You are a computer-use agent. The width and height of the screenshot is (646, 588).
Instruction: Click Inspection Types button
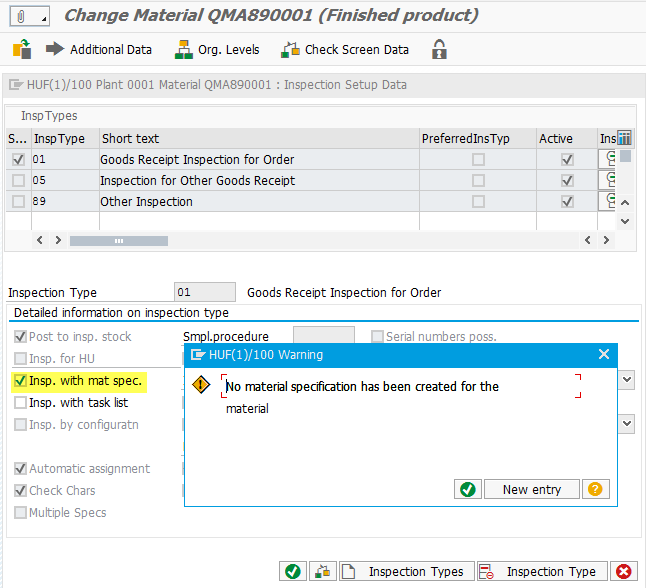point(407,572)
